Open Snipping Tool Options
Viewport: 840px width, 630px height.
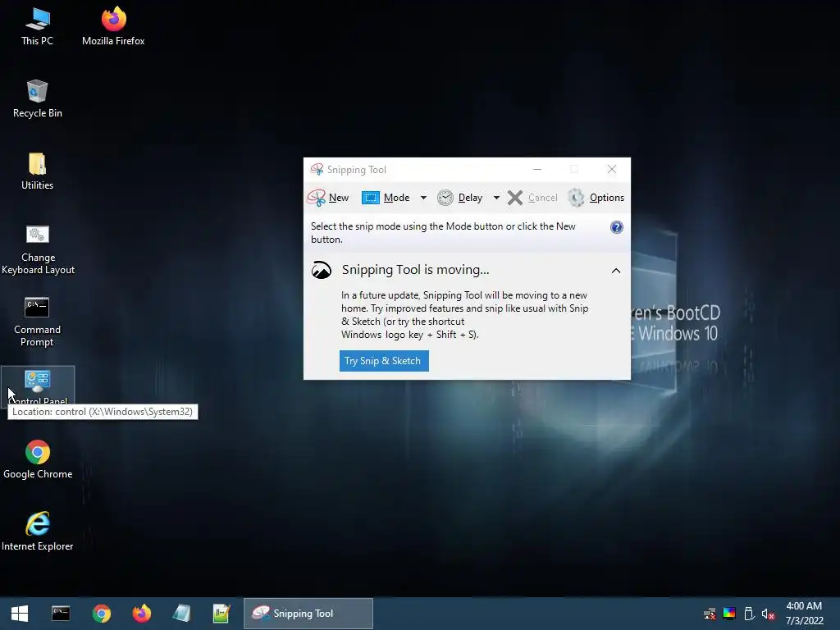click(x=596, y=198)
